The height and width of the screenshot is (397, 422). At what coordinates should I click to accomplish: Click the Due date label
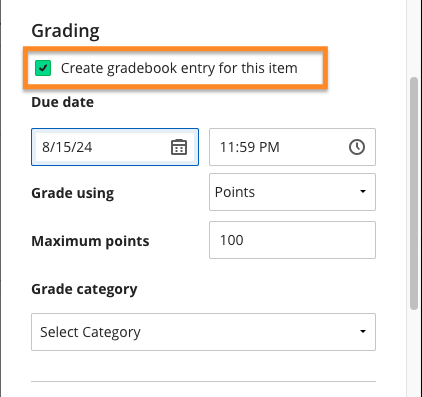(62, 102)
